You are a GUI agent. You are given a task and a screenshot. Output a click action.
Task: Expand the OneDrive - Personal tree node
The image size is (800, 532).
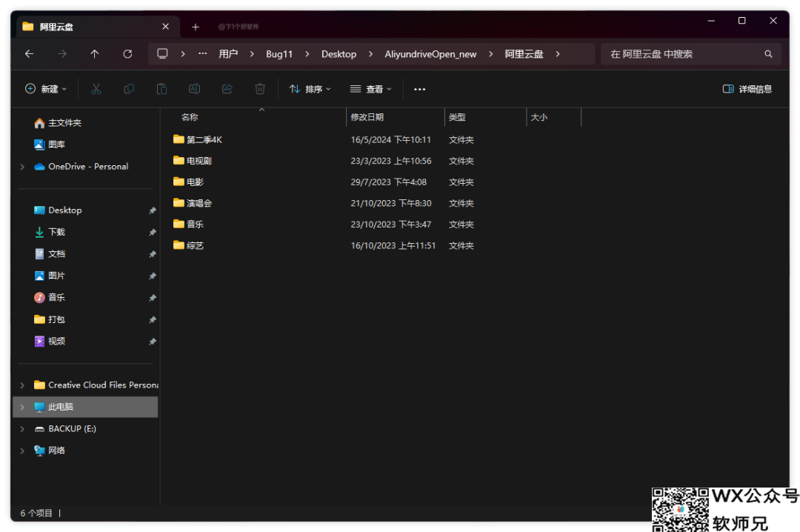tap(22, 167)
